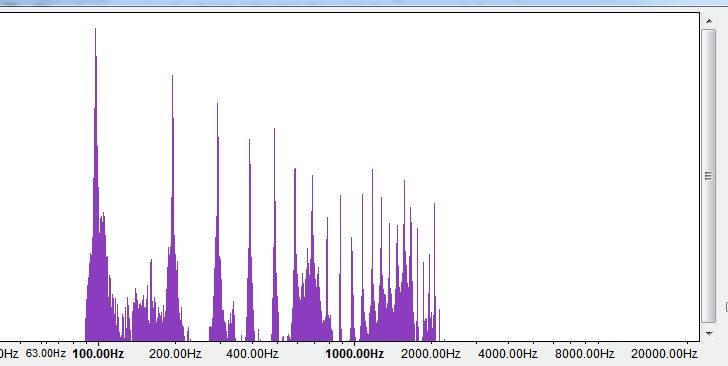Click the 400.00Hz axis label
This screenshot has height=366, width=728.
(252, 354)
